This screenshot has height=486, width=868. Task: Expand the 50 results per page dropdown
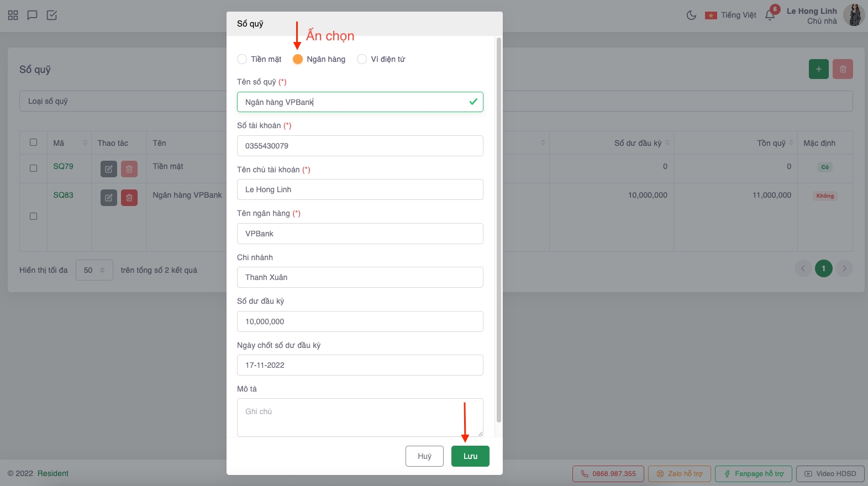pos(94,270)
